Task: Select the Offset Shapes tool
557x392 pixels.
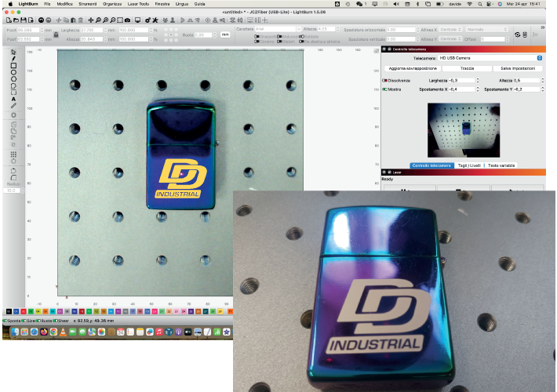Action: (13, 115)
